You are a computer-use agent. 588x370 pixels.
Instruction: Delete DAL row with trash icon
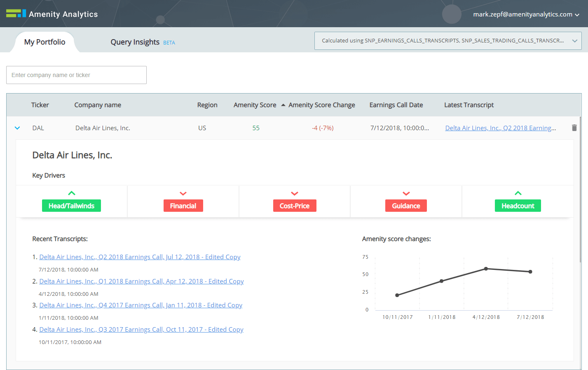[x=574, y=128]
